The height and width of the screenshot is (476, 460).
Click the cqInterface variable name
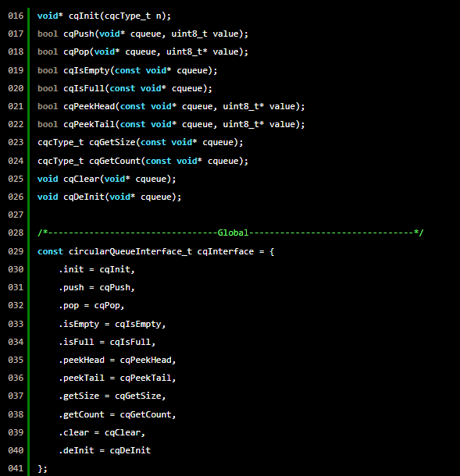coord(226,251)
